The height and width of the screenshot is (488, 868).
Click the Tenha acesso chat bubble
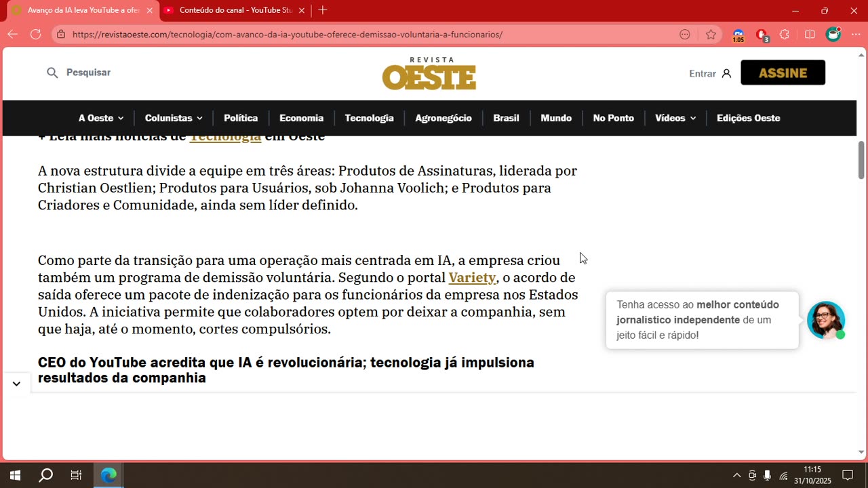click(x=703, y=320)
